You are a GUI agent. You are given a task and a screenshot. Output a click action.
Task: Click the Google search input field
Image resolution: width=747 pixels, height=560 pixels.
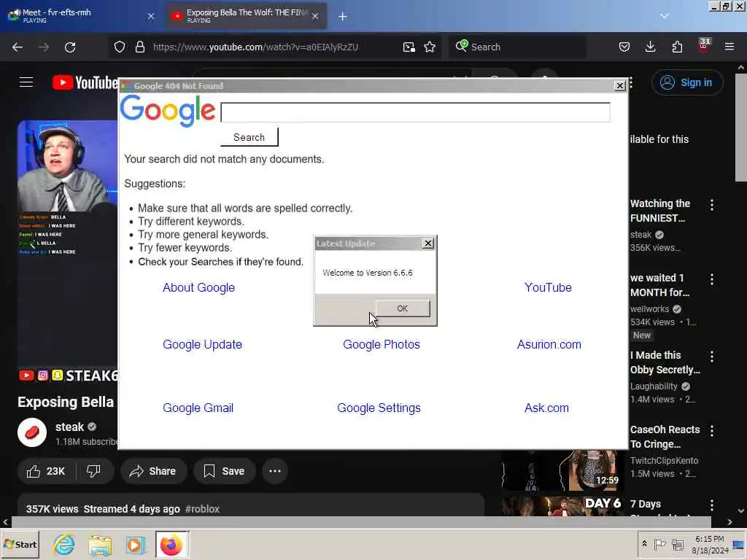[x=415, y=112]
